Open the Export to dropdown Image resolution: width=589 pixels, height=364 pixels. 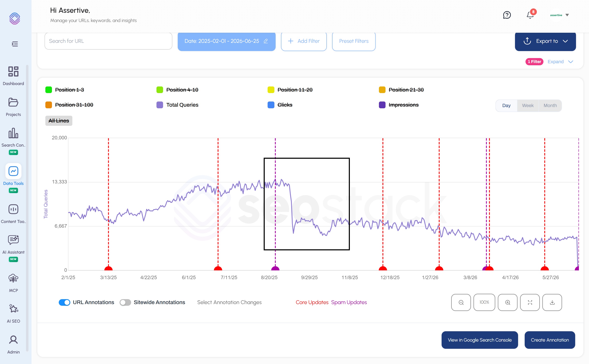click(545, 41)
